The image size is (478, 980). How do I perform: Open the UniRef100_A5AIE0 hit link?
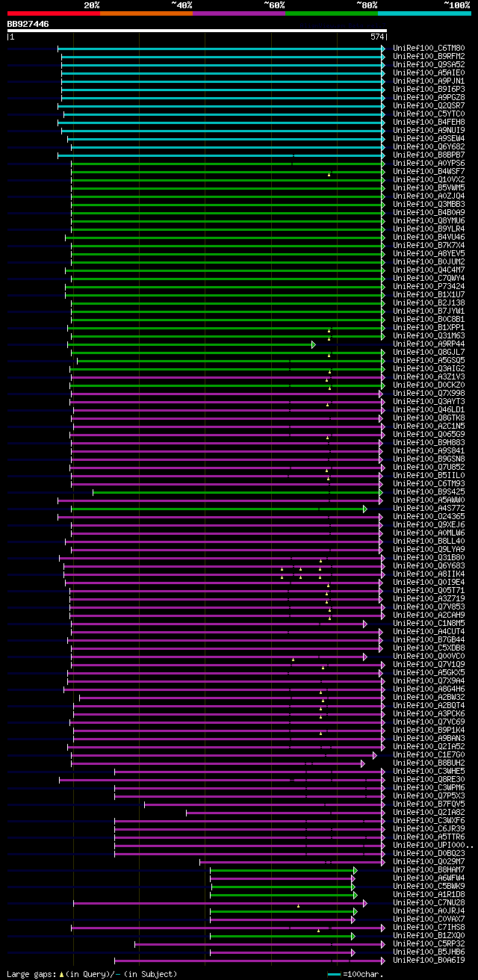tap(429, 73)
